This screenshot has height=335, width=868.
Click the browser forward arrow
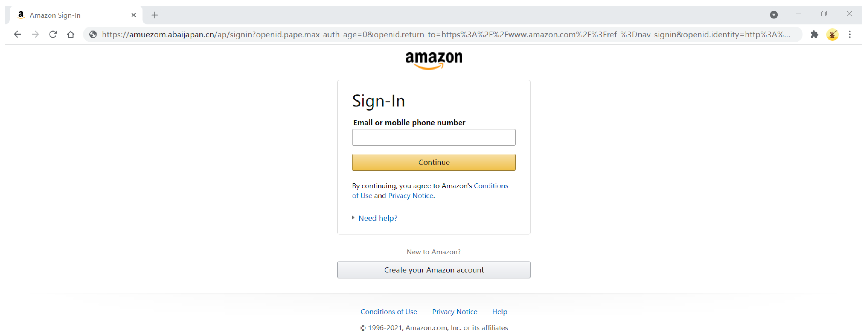coord(35,34)
